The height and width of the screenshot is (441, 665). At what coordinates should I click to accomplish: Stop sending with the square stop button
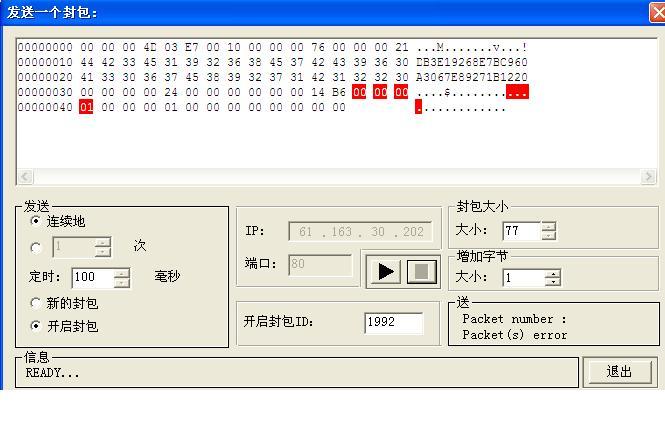[422, 271]
